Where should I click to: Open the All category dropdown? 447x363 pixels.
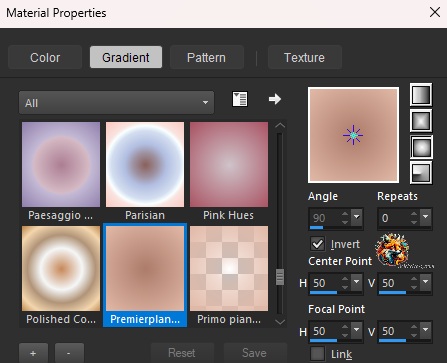116,103
